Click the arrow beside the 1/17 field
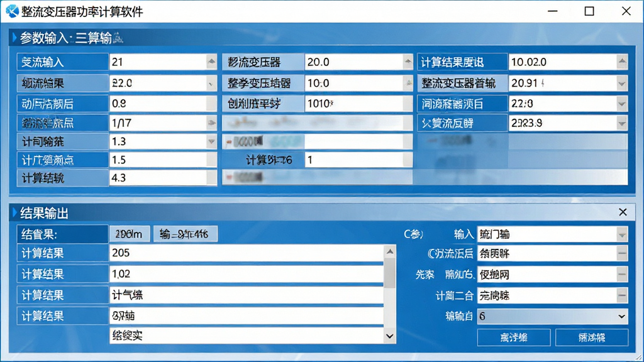644x362 pixels. pos(211,123)
